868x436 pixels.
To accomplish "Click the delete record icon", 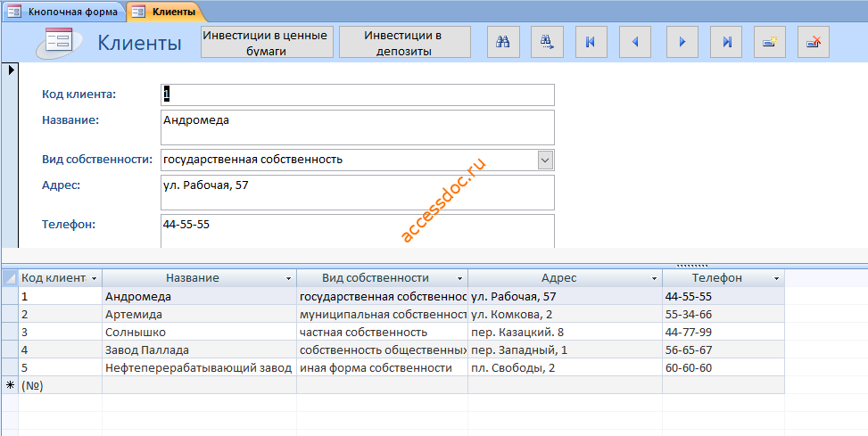I will [814, 42].
